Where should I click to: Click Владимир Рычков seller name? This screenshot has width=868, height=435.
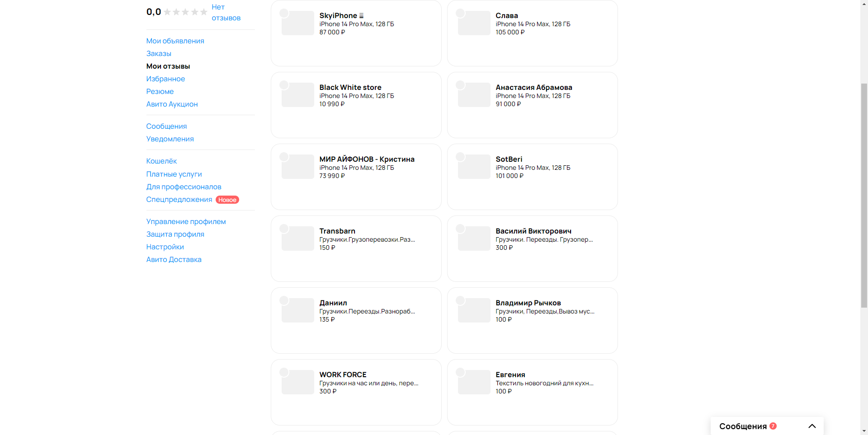(x=528, y=303)
